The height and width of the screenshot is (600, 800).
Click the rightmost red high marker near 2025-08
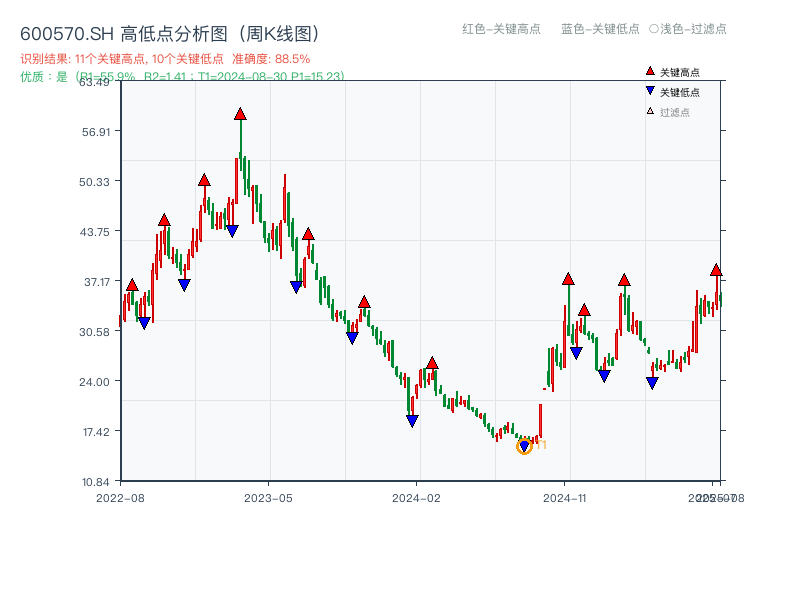tap(717, 269)
